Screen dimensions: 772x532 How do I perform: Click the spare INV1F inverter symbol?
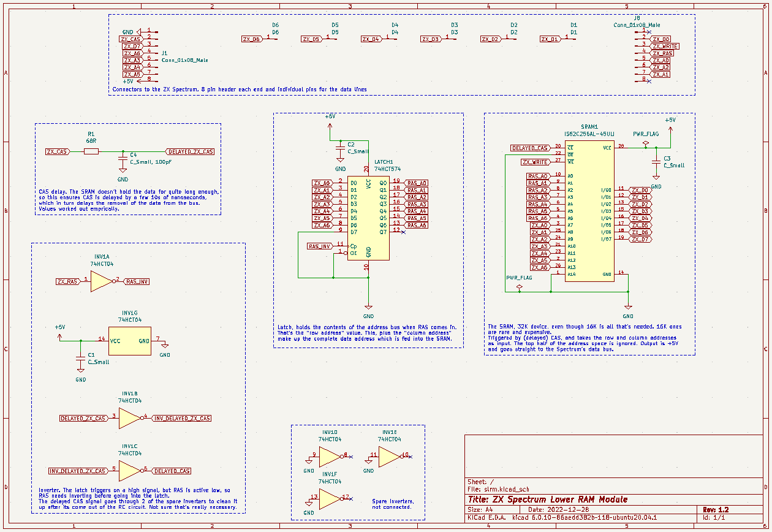pos(329,497)
